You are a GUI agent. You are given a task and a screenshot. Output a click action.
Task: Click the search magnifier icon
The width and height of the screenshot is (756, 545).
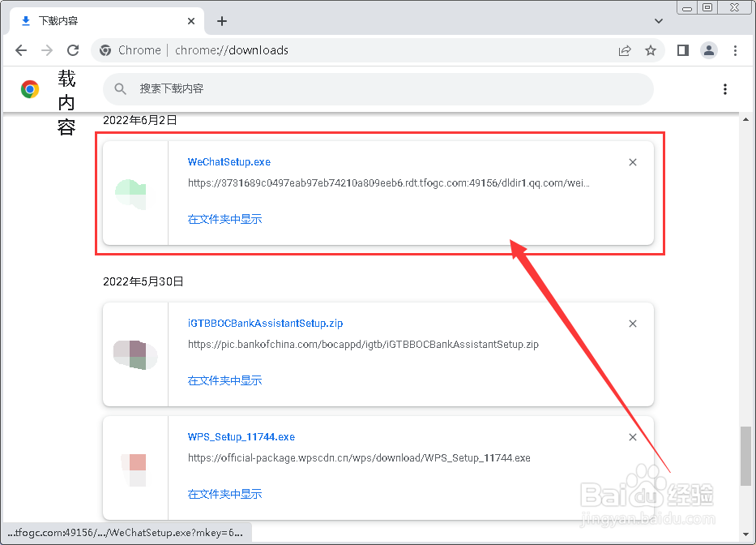pos(120,89)
